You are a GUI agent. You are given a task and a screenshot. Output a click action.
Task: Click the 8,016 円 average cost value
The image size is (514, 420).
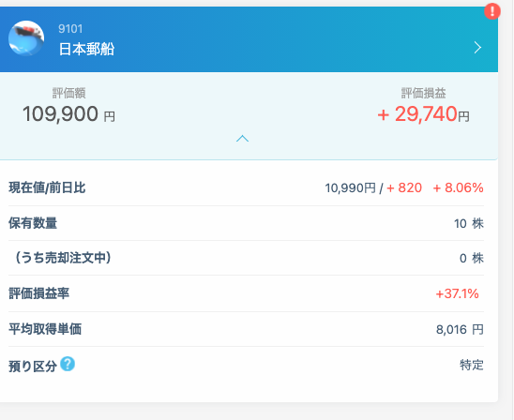(x=460, y=329)
